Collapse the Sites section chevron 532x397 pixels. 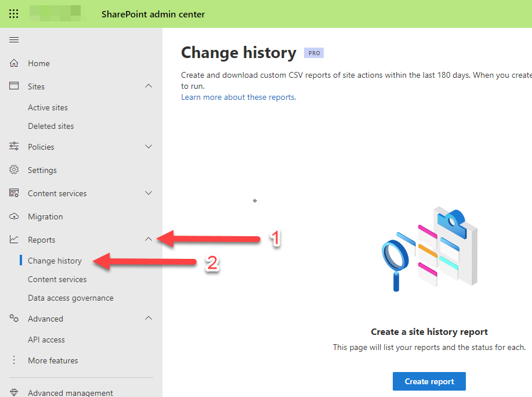(149, 86)
